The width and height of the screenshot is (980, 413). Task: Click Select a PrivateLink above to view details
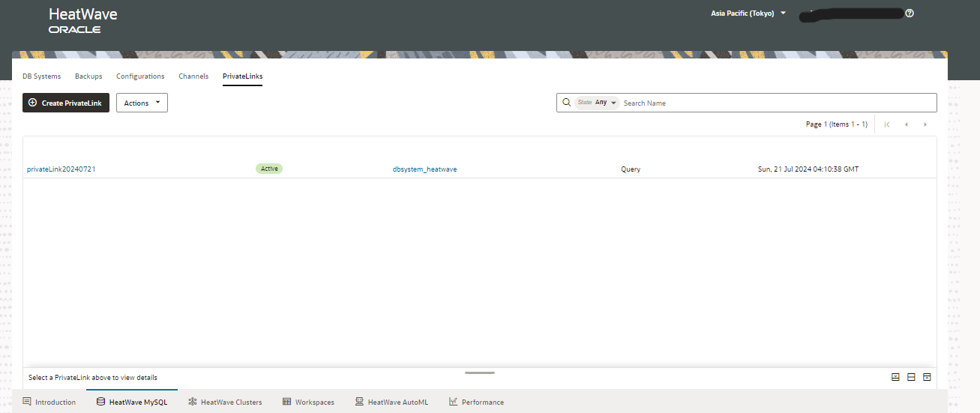[93, 378]
